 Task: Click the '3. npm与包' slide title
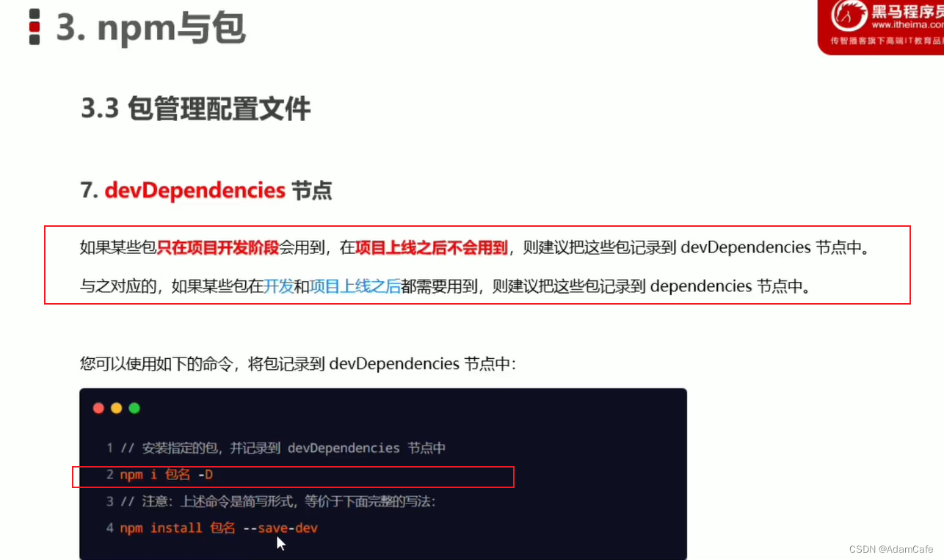pos(150,28)
